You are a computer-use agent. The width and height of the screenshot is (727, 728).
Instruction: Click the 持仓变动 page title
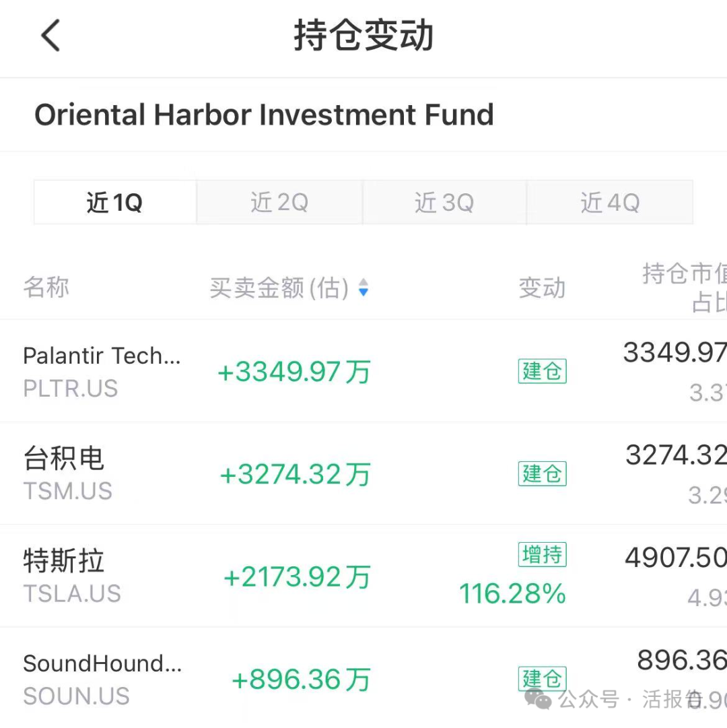click(363, 35)
